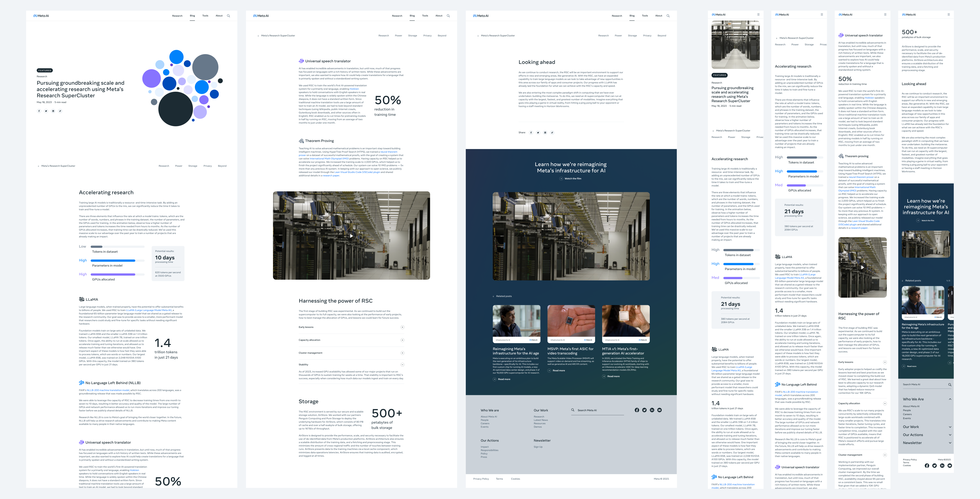Click Twitter share icon below featured article date
The image size is (980, 499).
point(46,111)
